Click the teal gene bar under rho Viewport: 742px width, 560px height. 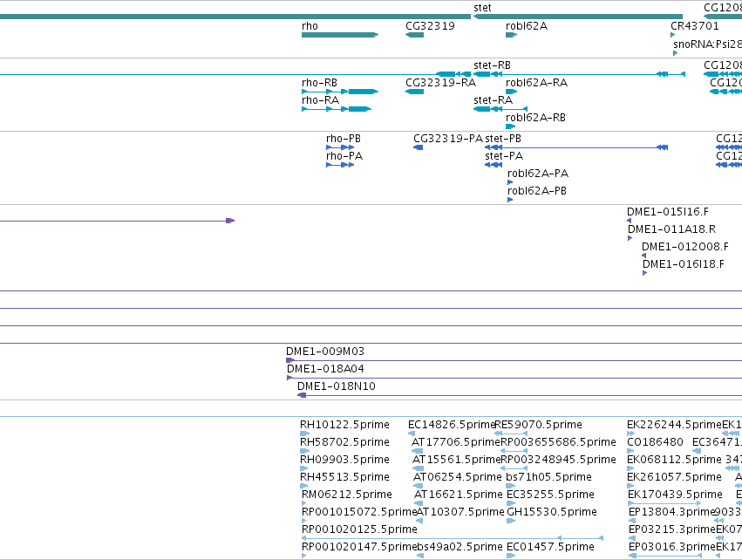pos(340,35)
